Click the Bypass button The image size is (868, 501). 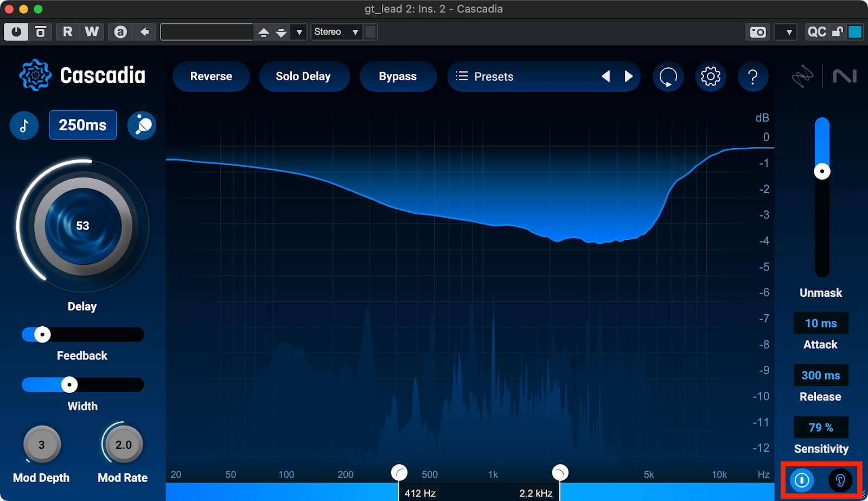(398, 77)
